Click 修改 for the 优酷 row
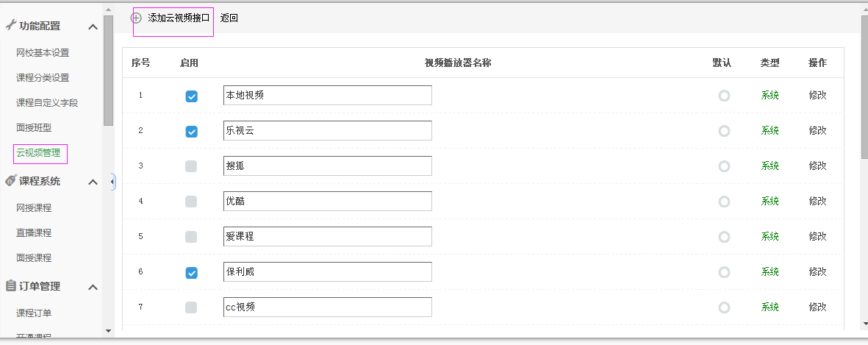The height and width of the screenshot is (345, 868). click(x=817, y=202)
